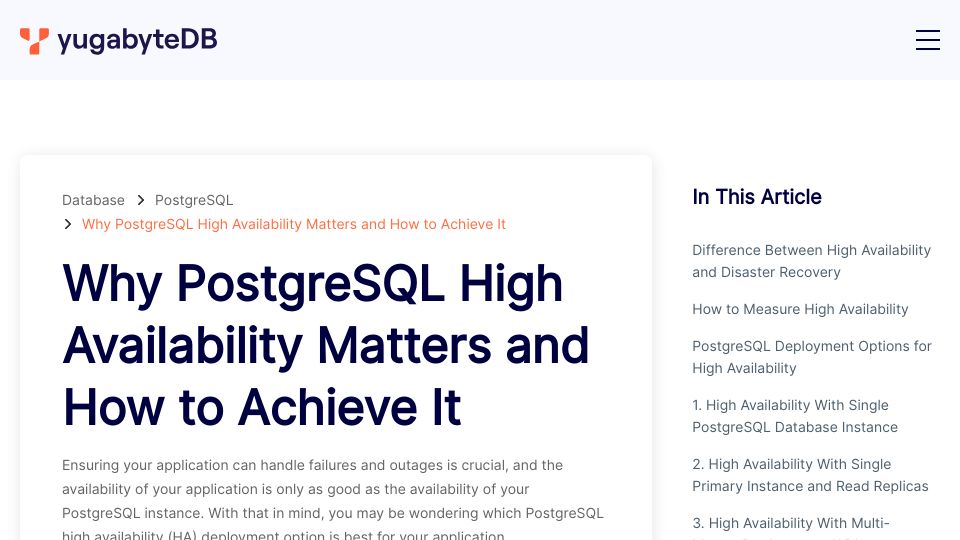Open the PostgreSQL breadcrumb link
960x540 pixels.
click(193, 200)
